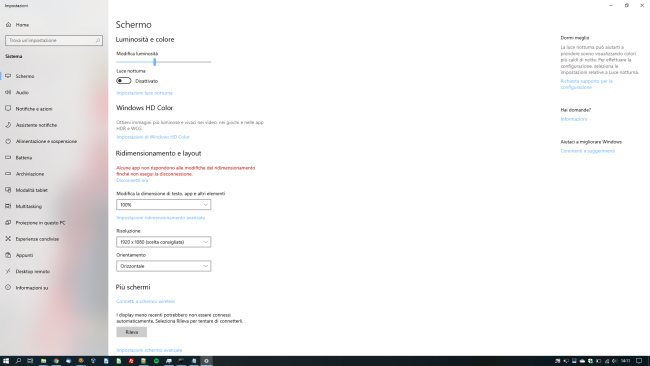Click Richiedi supporto per la configurazione link
Screen dimensions: 650x366
point(586,84)
